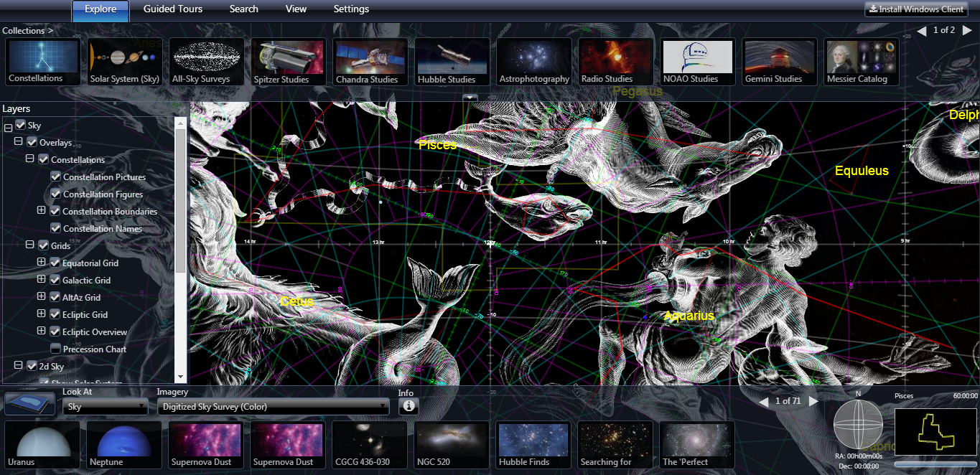Open the Look At dropdown
Screen dimensions: 980x475
point(106,407)
